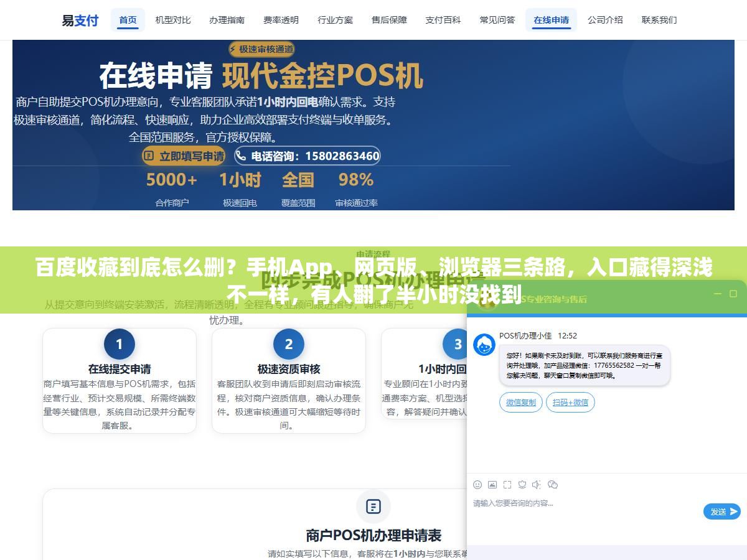Click the screenshot capture icon in chat
The image size is (747, 560).
click(507, 484)
